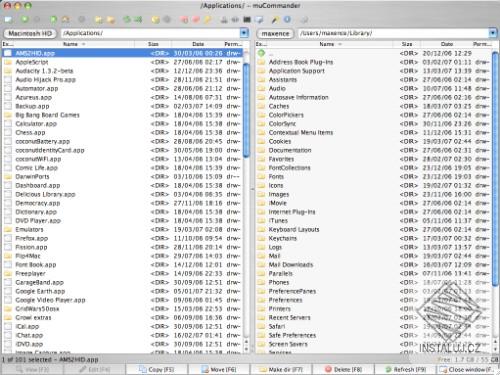Screen dimensions: 500x375
Task: Sort right panel by Size column
Action: (x=407, y=44)
